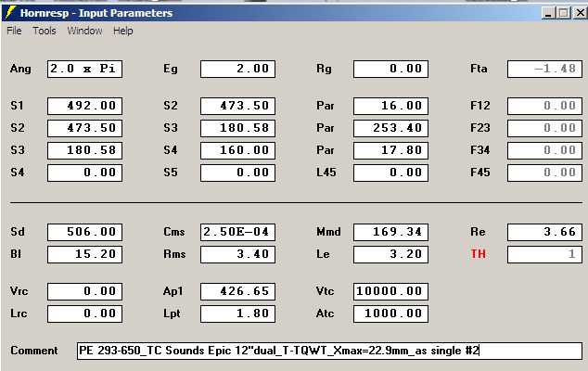Select the Par field containing 17.80
Viewport: 588px width, 371px height.
point(390,151)
